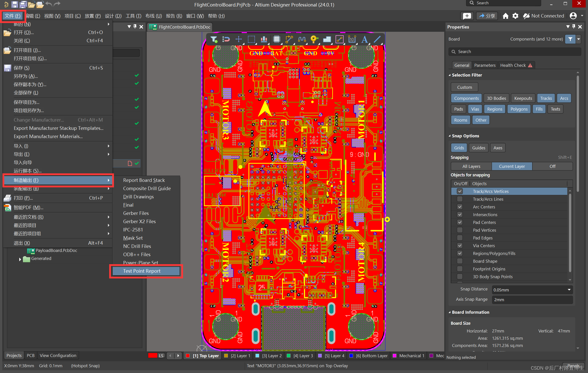Screen dimensions: 588x373
Task: Set snapping to All Layers
Action: coord(471,166)
